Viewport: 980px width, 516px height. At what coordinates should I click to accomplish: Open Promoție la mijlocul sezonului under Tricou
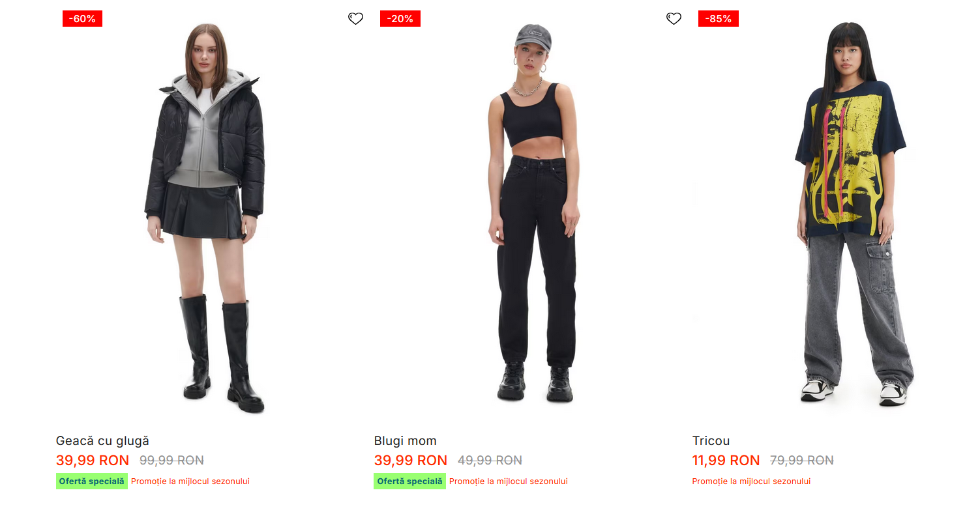tap(751, 481)
